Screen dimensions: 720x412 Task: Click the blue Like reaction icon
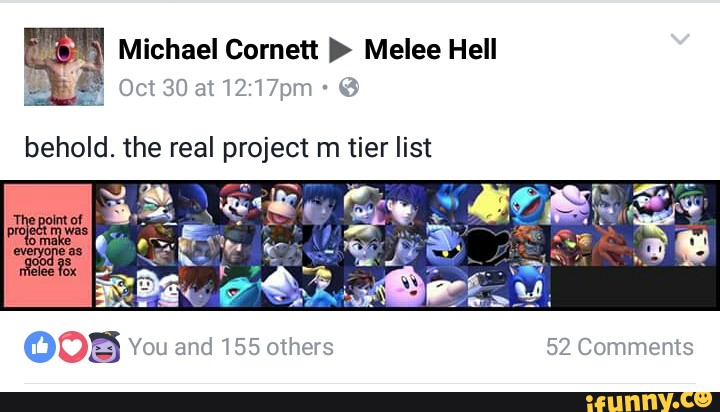tap(41, 347)
